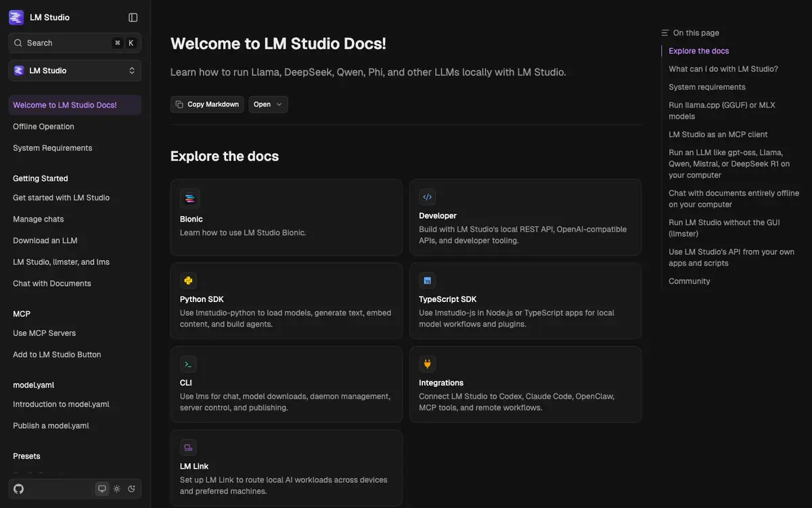Jump to System requirements in page outline
The width and height of the screenshot is (812, 508).
[x=707, y=87]
